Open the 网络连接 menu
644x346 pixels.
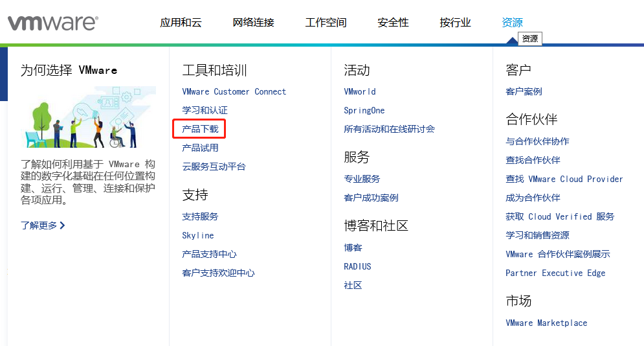click(253, 23)
